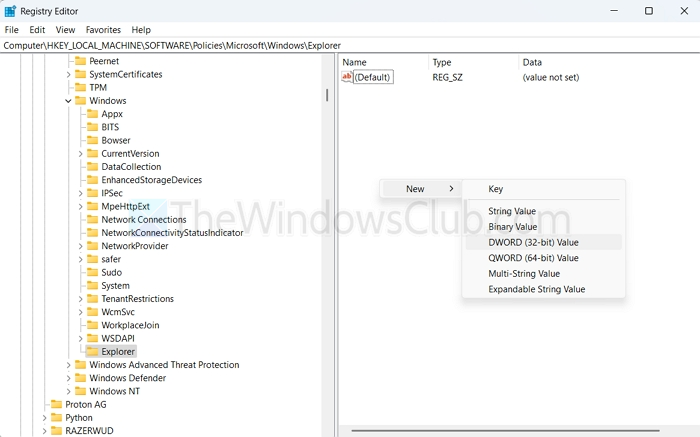Expand the Windows NT key
Viewport: 700px width, 437px height.
tap(68, 391)
